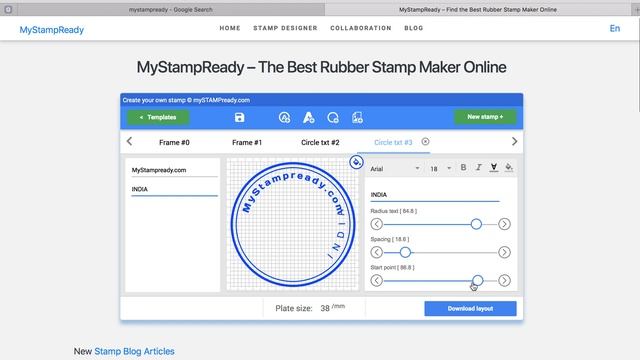Add circle frame shape icon
The image size is (640, 360).
click(333, 118)
